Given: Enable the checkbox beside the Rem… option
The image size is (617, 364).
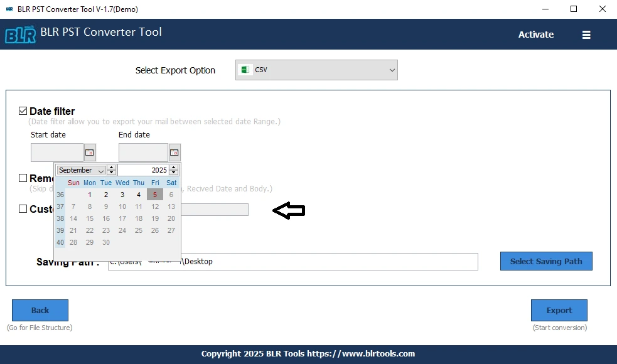Looking at the screenshot, I should point(23,178).
